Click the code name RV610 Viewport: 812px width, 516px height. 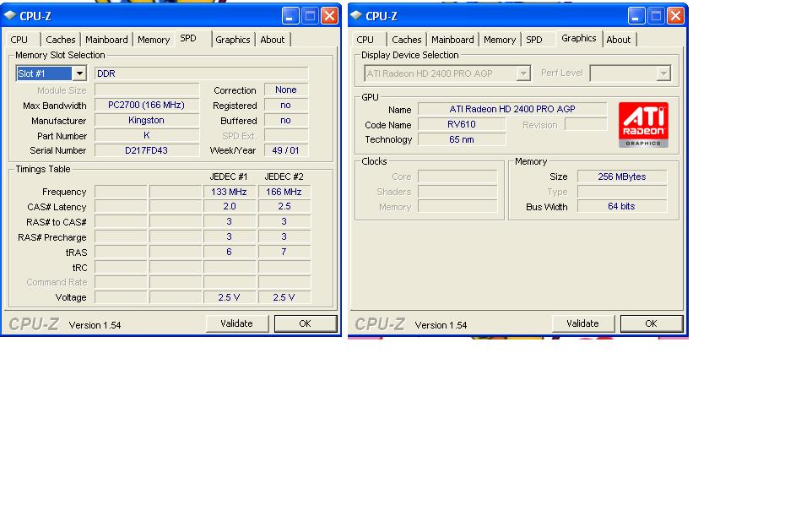click(x=462, y=124)
